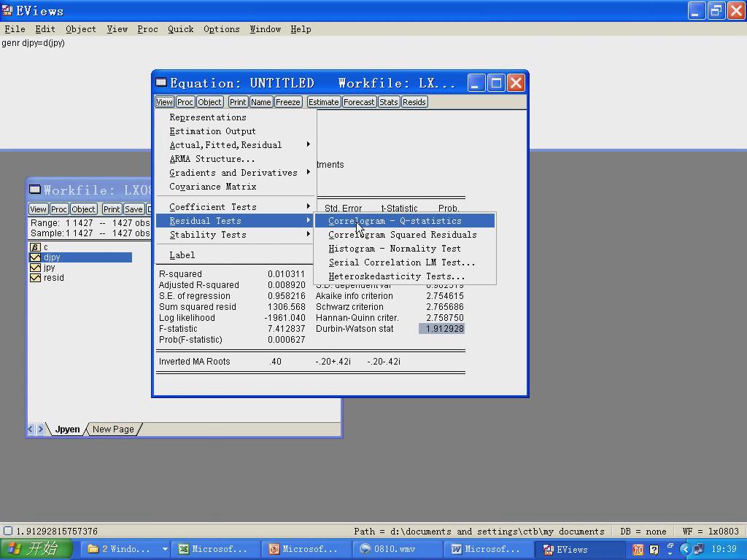Switch to the Jpyen workfile page tab
Viewport: 747px width, 560px height.
point(67,429)
